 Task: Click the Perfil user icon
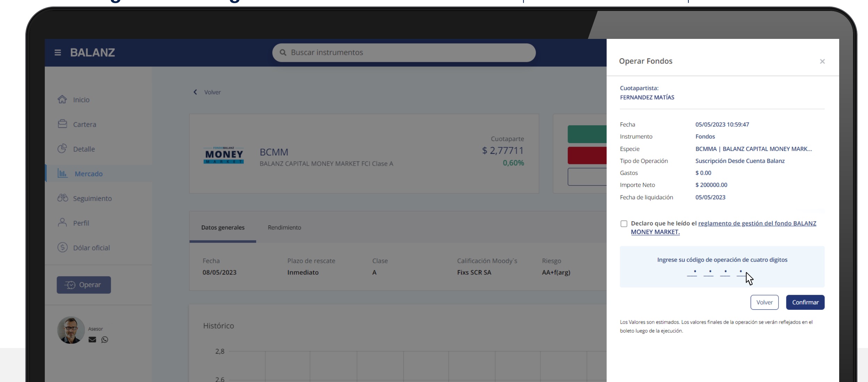tap(62, 223)
